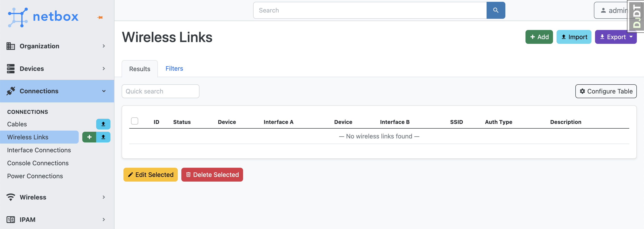Collapse the Connections section chevron
The image size is (644, 229).
click(x=104, y=91)
